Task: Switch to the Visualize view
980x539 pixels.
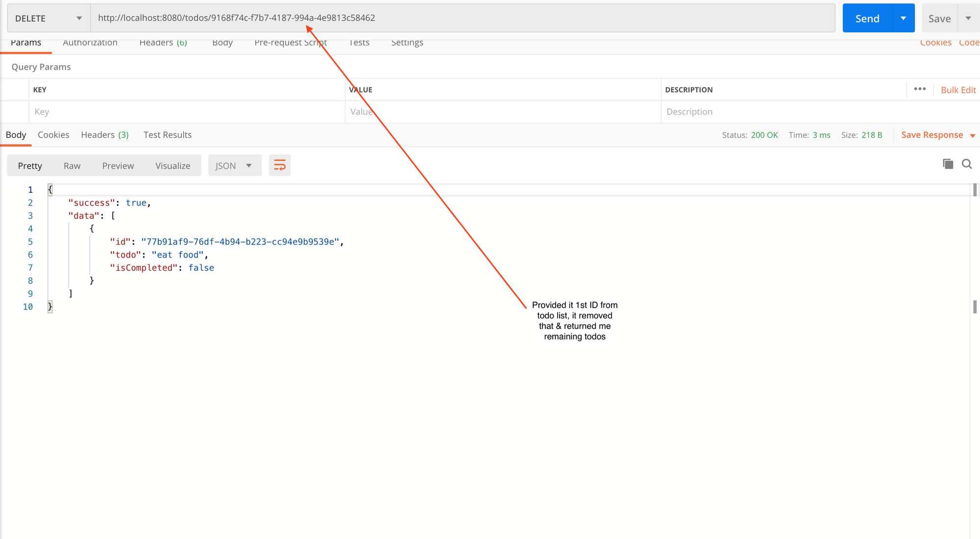Action: tap(172, 166)
